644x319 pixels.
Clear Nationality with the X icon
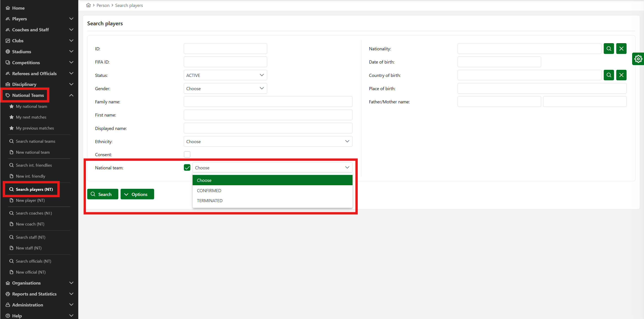pos(621,49)
